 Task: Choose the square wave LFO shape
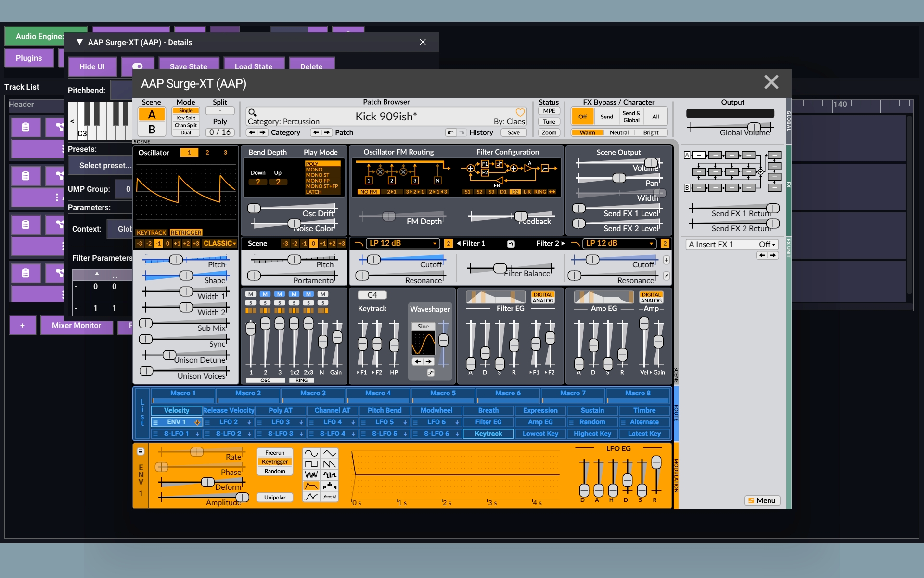(311, 464)
